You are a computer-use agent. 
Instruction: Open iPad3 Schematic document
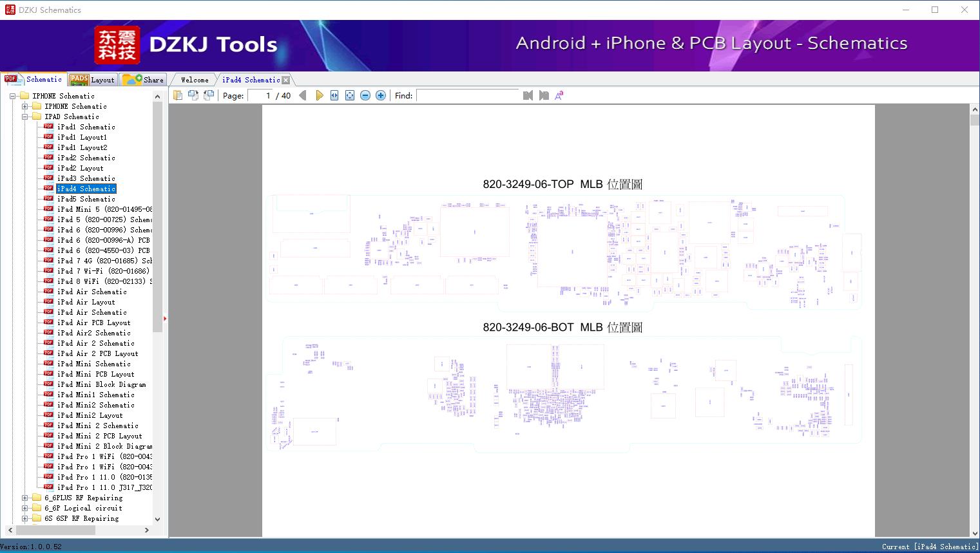(x=86, y=178)
